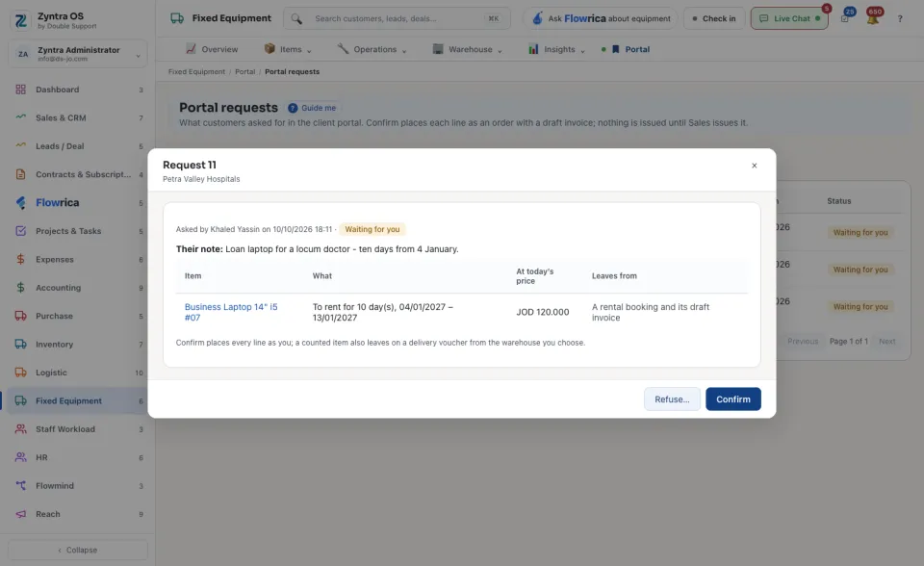
Task: Open Projects & Tasks sidebar icon
Action: coord(20,230)
